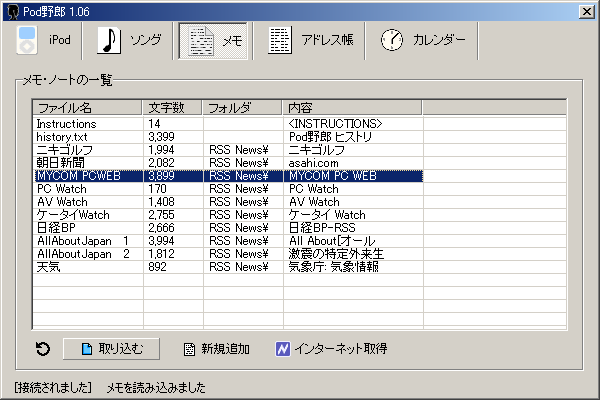The image size is (600, 400).
Task: Select the PC Watch file name
Action: [x=62, y=189]
